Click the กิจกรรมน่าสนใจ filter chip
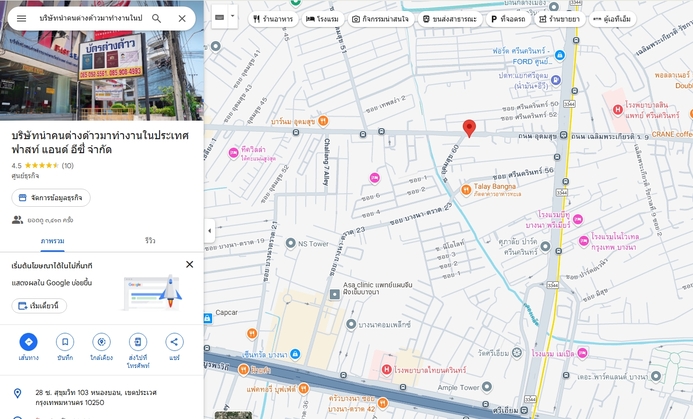693x419 pixels. [381, 19]
